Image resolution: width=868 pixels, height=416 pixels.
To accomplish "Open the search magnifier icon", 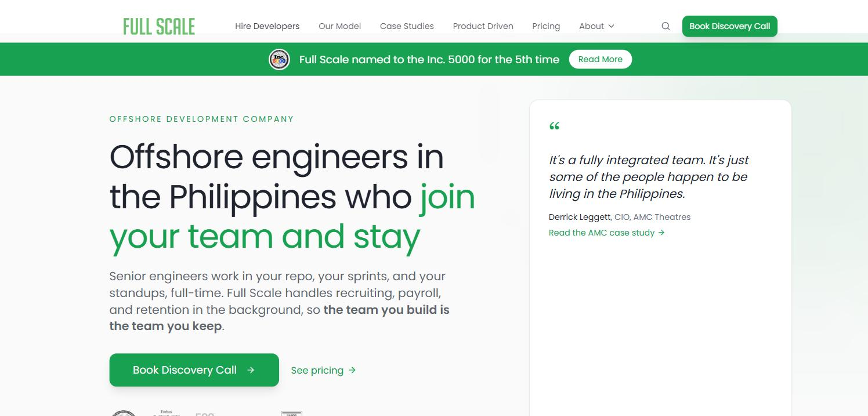I will 666,26.
